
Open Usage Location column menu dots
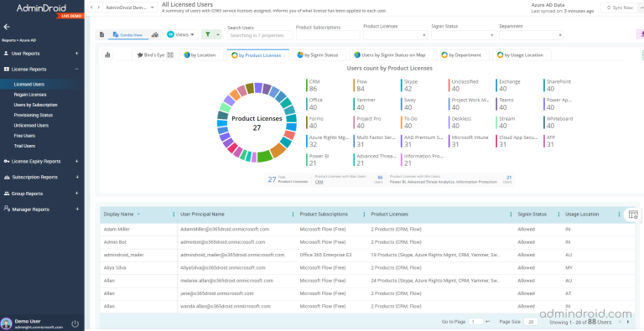tap(620, 215)
